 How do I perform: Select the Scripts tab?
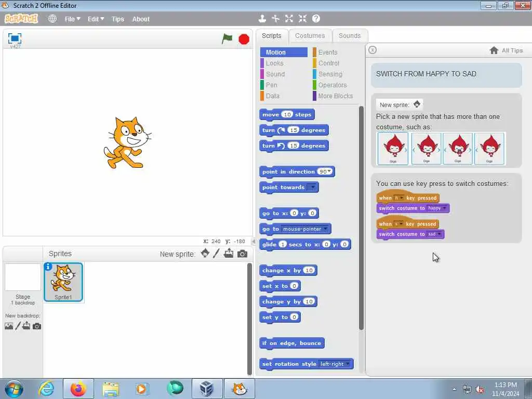click(271, 36)
